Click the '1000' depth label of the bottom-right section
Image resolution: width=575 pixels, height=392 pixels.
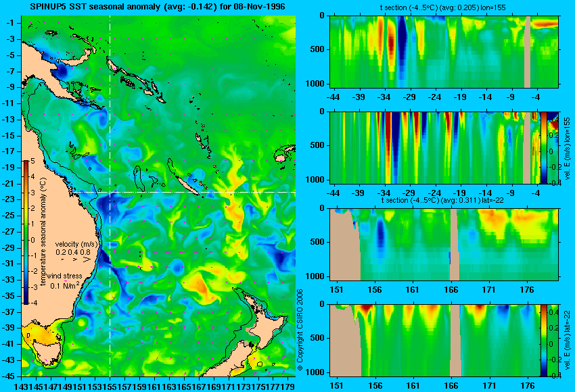[x=315, y=372]
